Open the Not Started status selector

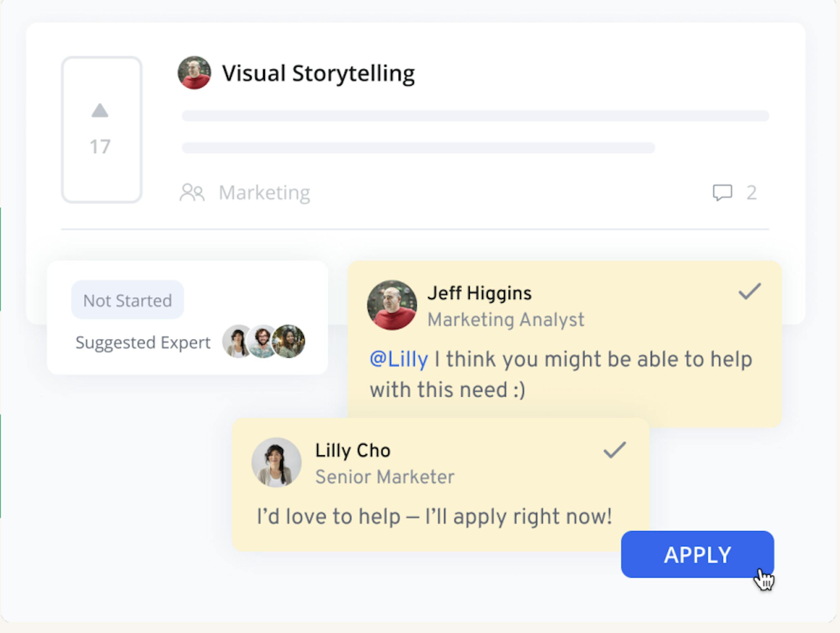127,300
